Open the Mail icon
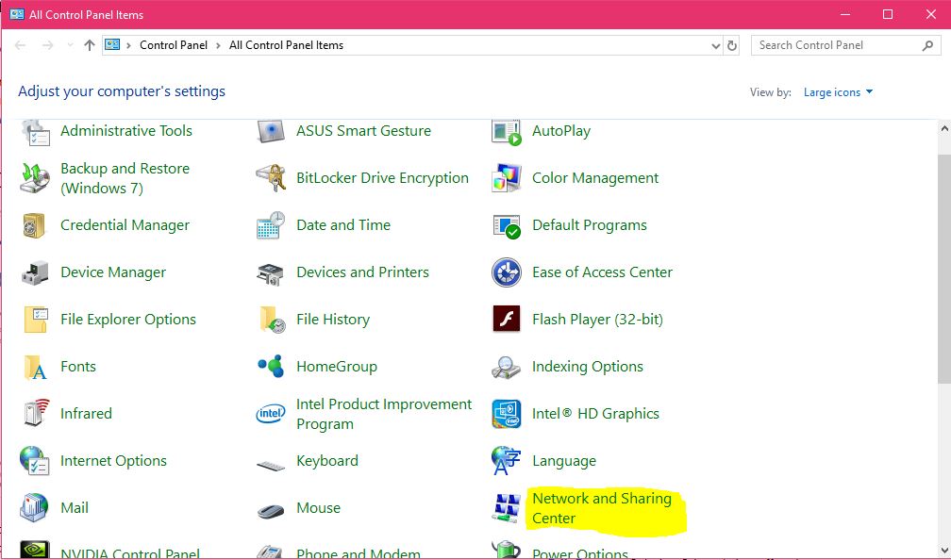 click(x=35, y=508)
